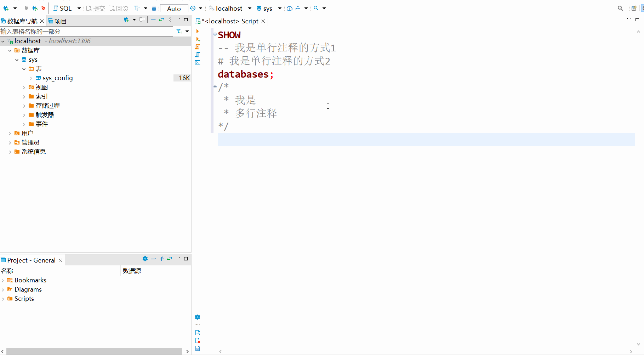
Task: Roll back the transaction via 回滚 icon
Action: click(x=119, y=8)
